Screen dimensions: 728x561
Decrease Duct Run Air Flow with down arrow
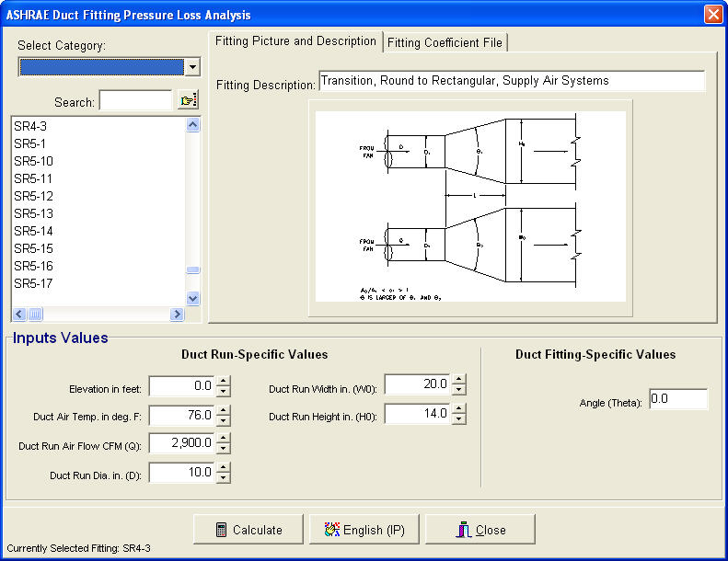[224, 448]
